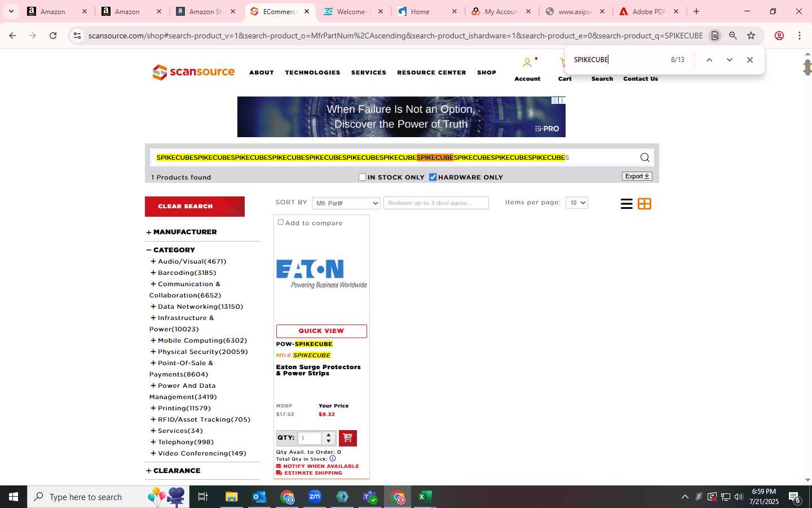Viewport: 812px width, 508px height.
Task: Open Excel from taskbar
Action: coord(425,497)
